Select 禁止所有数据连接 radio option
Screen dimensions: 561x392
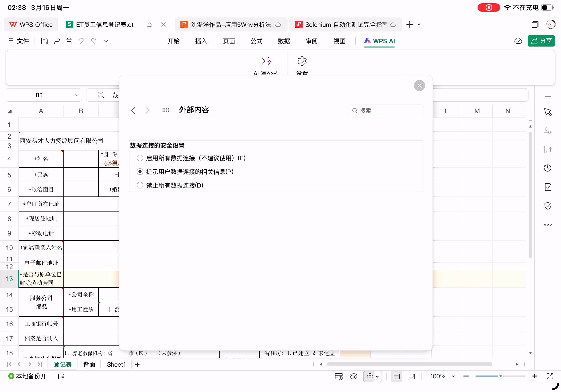(x=140, y=185)
